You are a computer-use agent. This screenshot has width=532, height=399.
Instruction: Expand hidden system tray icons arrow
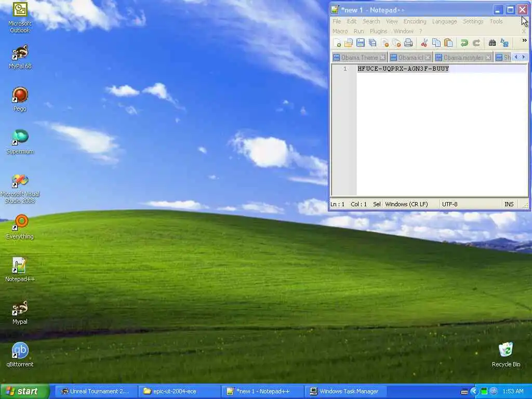474,392
